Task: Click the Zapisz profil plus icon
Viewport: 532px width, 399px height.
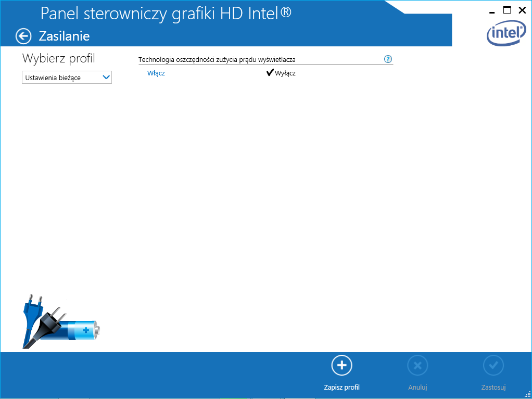Action: click(341, 365)
